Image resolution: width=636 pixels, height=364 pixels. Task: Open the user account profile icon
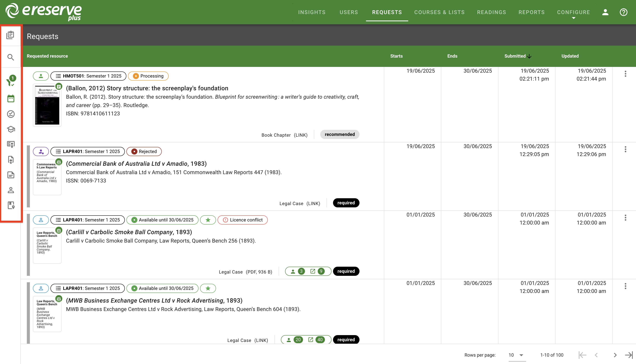coord(605,12)
